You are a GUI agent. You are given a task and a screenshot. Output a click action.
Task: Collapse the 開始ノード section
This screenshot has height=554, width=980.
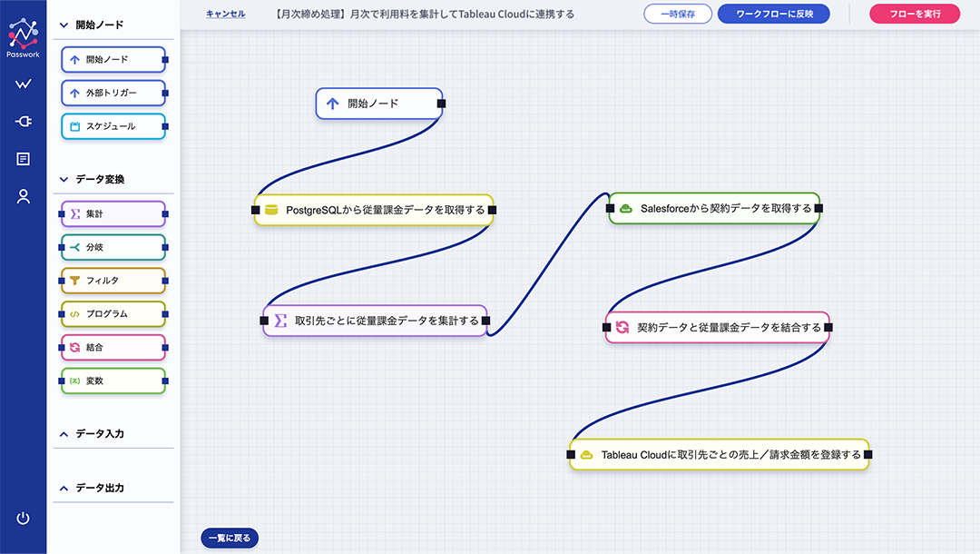64,25
